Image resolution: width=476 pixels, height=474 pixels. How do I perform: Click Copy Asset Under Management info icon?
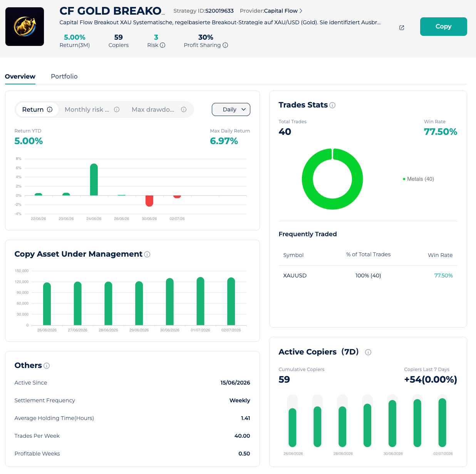[147, 254]
